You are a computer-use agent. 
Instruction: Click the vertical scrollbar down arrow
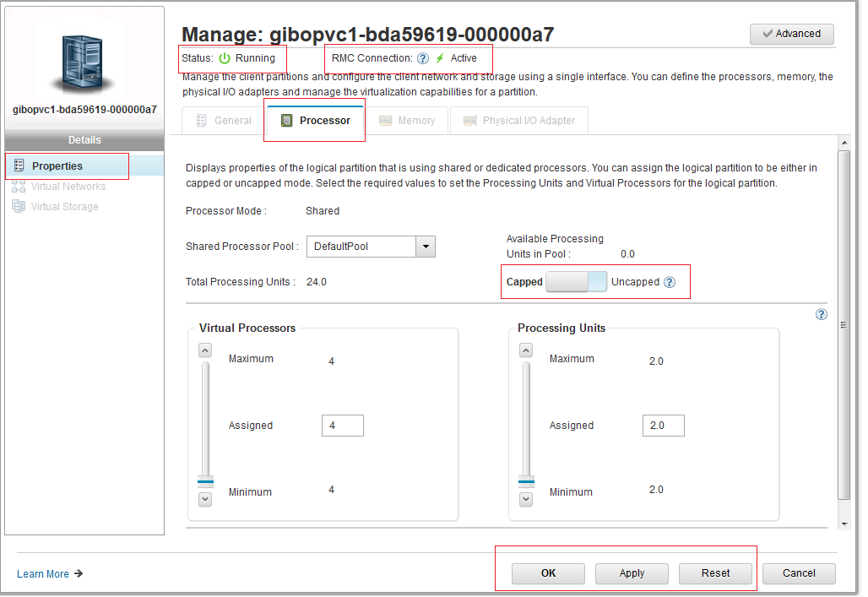844,524
